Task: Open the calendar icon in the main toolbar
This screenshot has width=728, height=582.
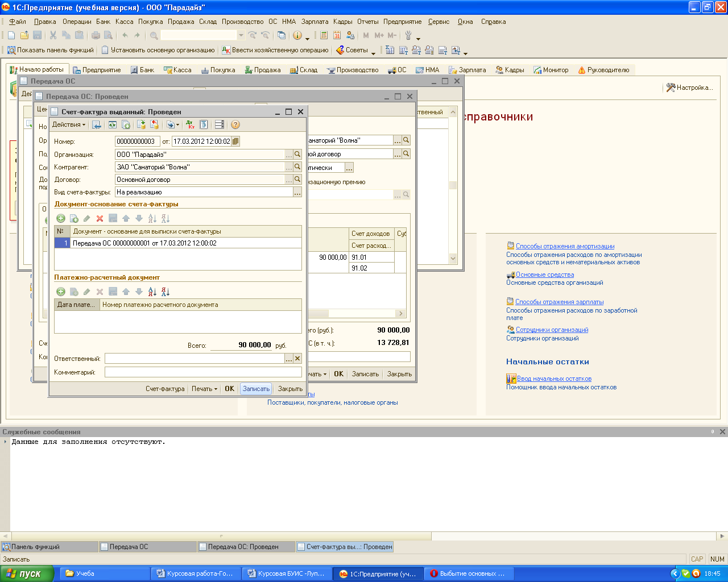Action: 337,35
